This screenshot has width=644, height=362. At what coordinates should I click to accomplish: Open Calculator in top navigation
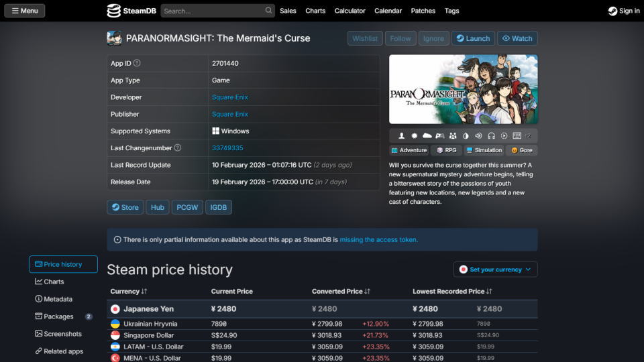point(350,11)
